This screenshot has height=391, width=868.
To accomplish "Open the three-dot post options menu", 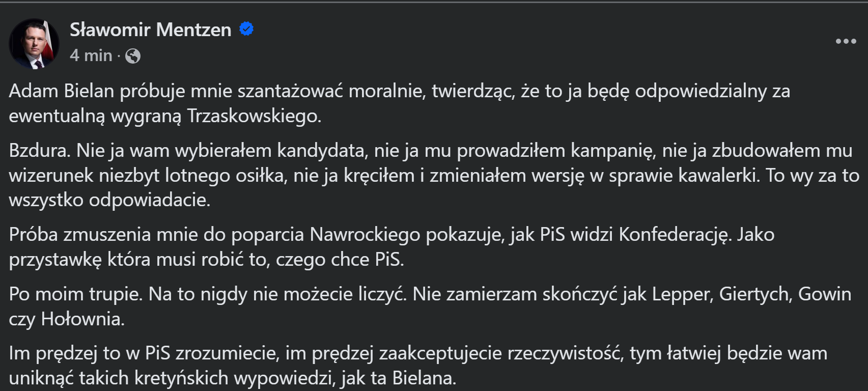I will [x=846, y=41].
